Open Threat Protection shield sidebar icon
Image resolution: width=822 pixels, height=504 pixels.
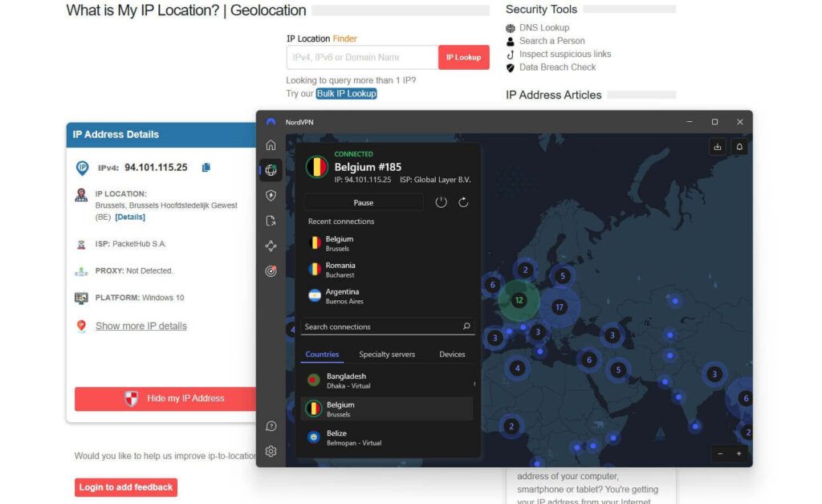click(x=271, y=195)
